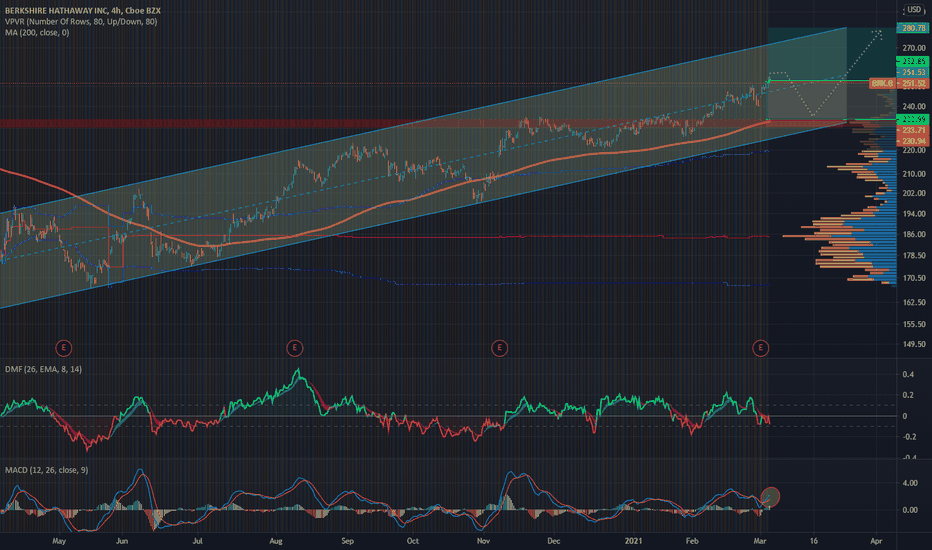Click the Aug label on time axis
This screenshot has height=550, width=932.
click(276, 541)
